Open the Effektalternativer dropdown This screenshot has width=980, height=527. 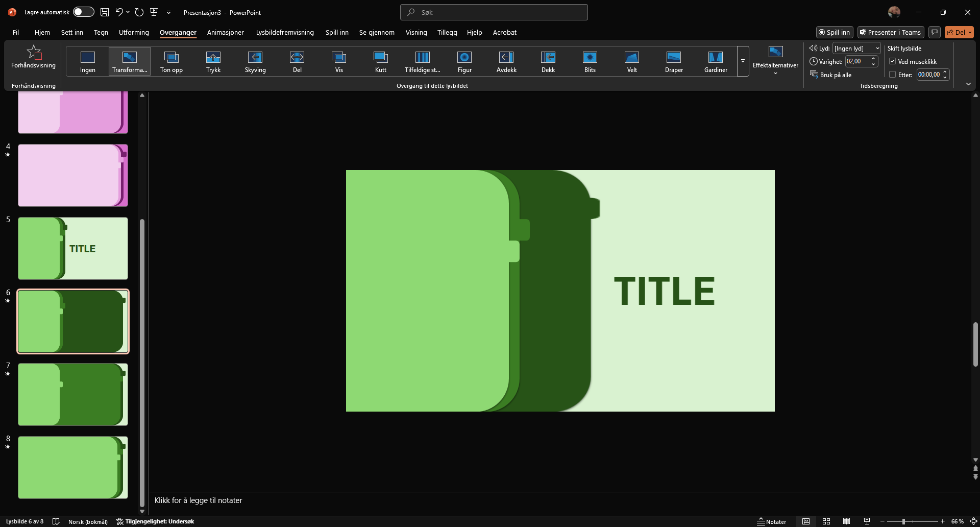[x=775, y=61]
